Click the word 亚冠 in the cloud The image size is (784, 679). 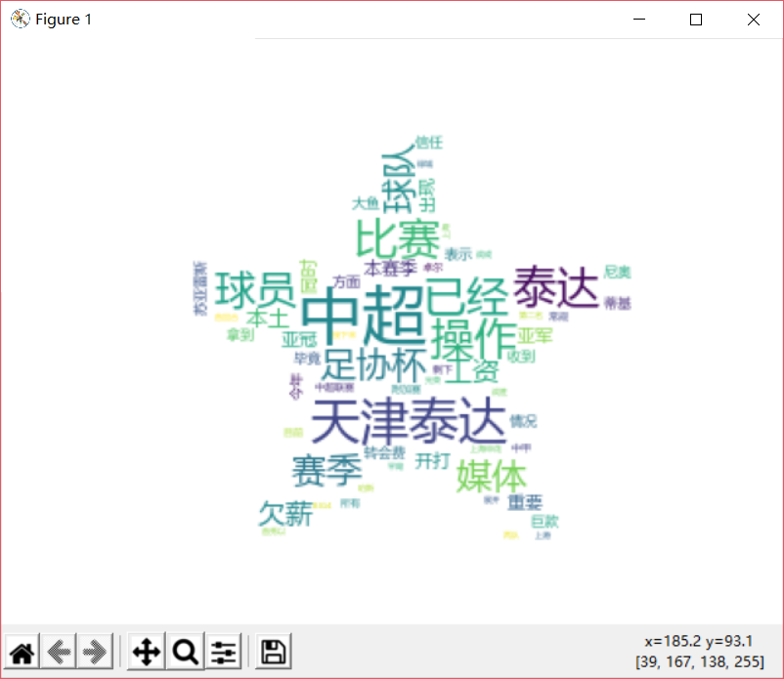(299, 339)
